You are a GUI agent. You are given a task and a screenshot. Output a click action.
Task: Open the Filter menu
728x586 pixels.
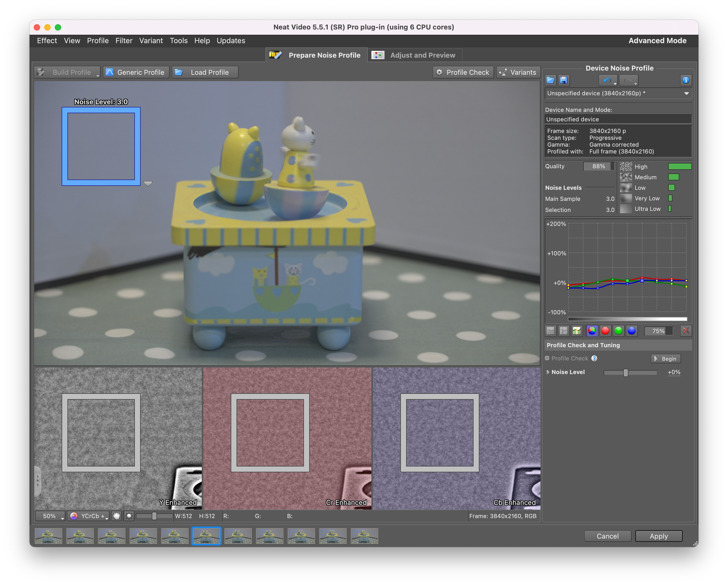(x=124, y=41)
